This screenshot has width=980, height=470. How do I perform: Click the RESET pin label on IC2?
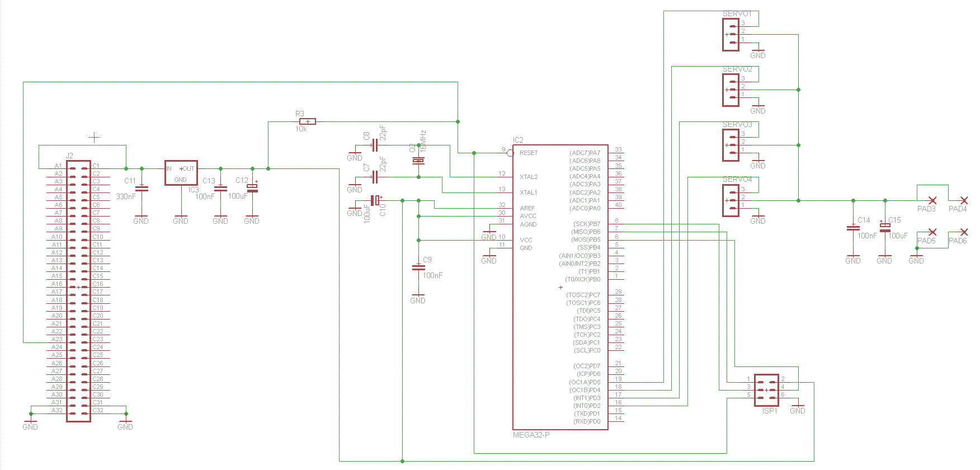tap(529, 153)
